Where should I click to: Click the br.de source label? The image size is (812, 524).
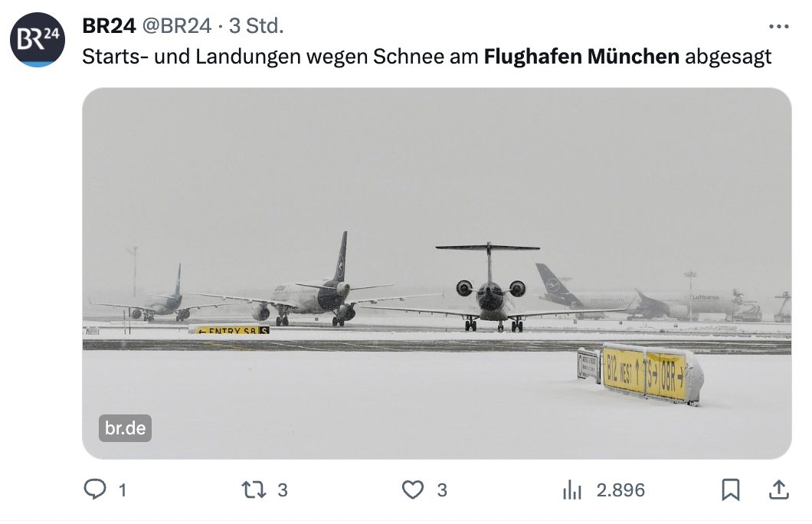[125, 428]
